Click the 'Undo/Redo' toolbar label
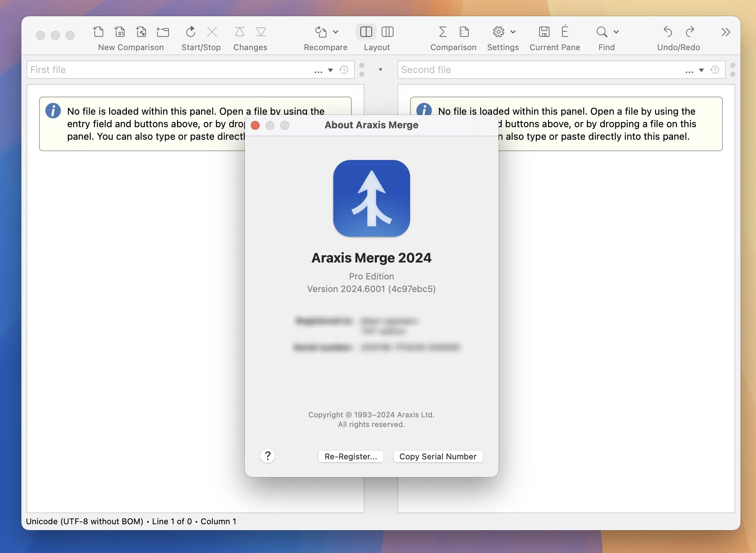The height and width of the screenshot is (553, 756). coord(679,47)
